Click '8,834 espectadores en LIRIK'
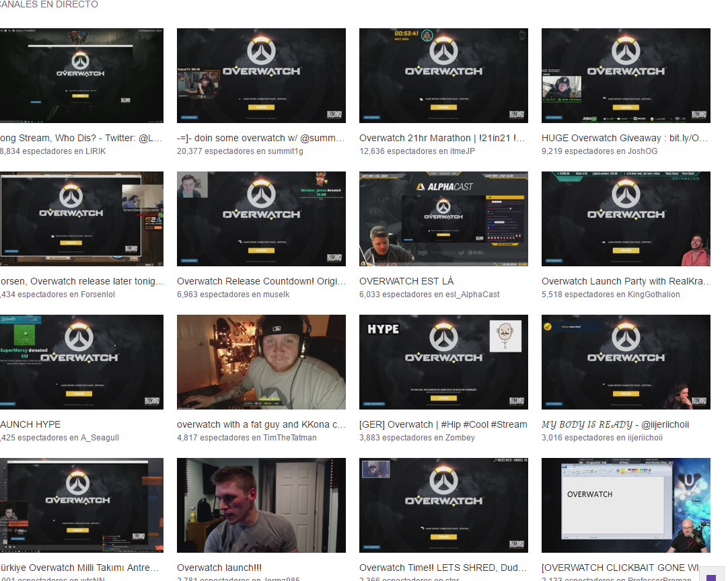The image size is (728, 581). (x=53, y=151)
